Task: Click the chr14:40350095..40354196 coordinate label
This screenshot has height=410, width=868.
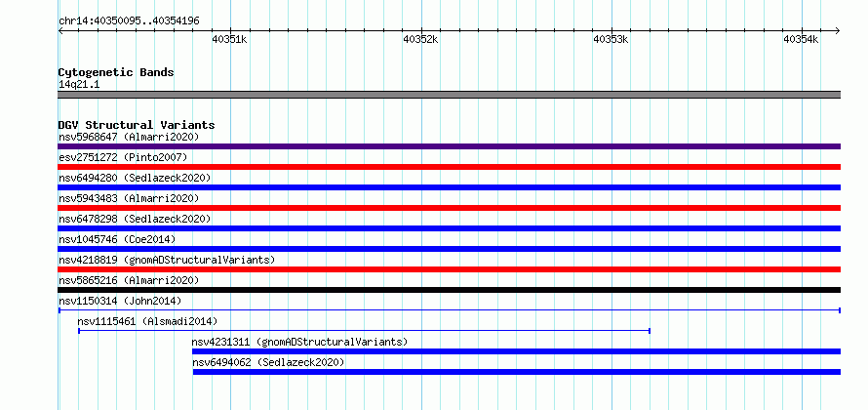Action: coord(129,21)
